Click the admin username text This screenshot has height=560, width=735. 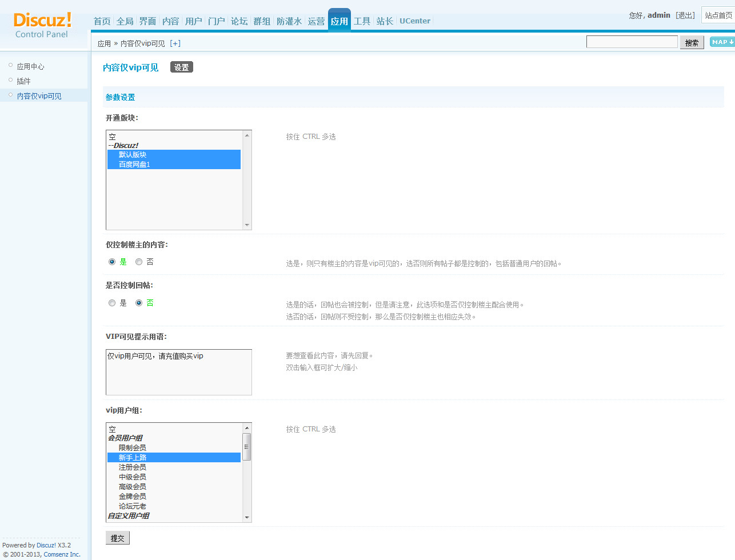[659, 15]
